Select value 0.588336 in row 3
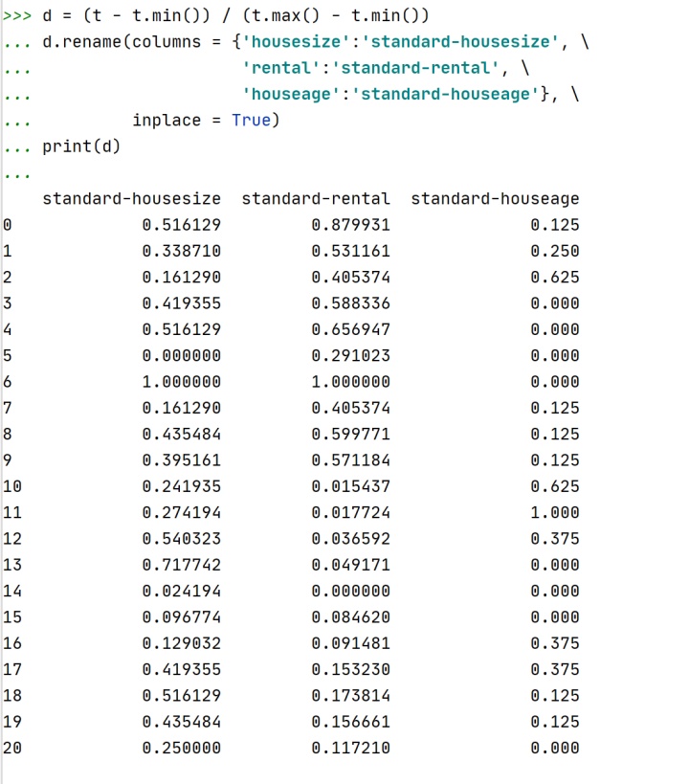This screenshot has width=689, height=784. pyautogui.click(x=350, y=303)
